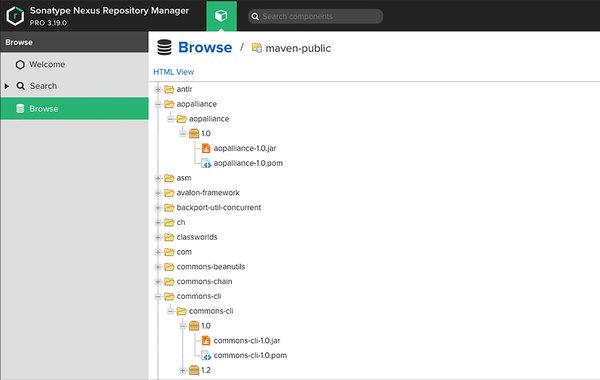This screenshot has width=600, height=380.
Task: Expand the commons-beanutils folder
Action: tap(158, 267)
